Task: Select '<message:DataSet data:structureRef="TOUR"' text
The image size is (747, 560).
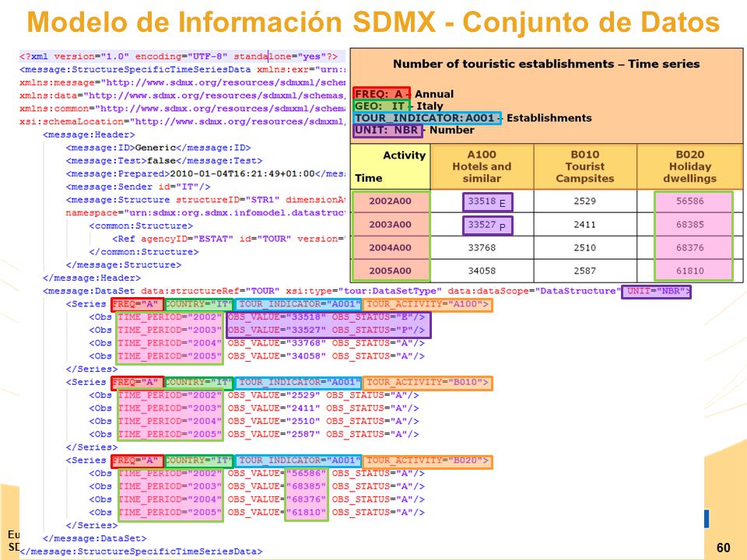Action: tap(161, 291)
